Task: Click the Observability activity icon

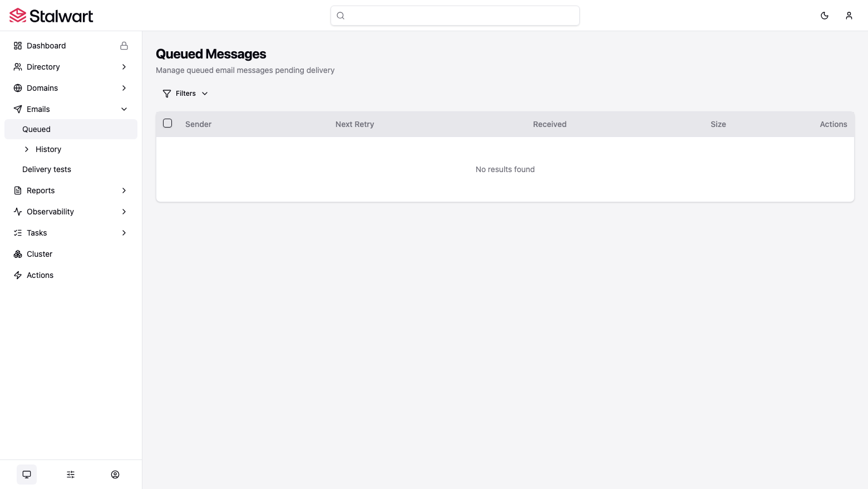Action: [x=18, y=212]
